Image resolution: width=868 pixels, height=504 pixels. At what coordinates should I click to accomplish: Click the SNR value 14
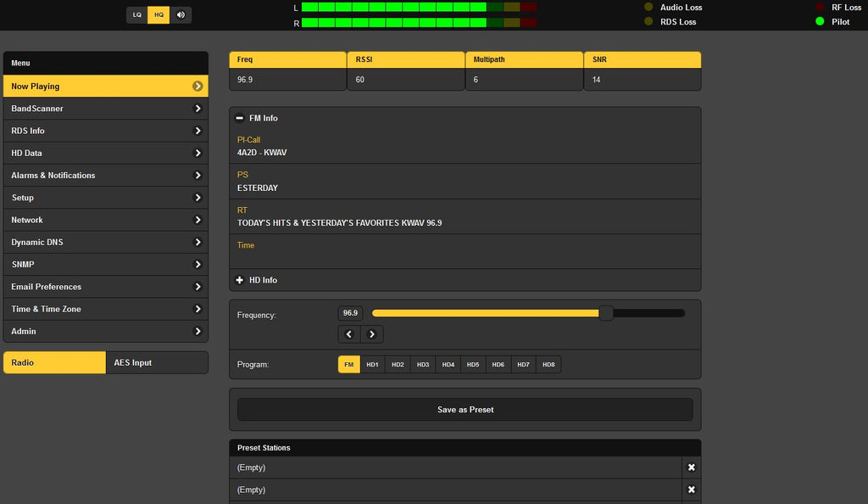click(x=596, y=80)
